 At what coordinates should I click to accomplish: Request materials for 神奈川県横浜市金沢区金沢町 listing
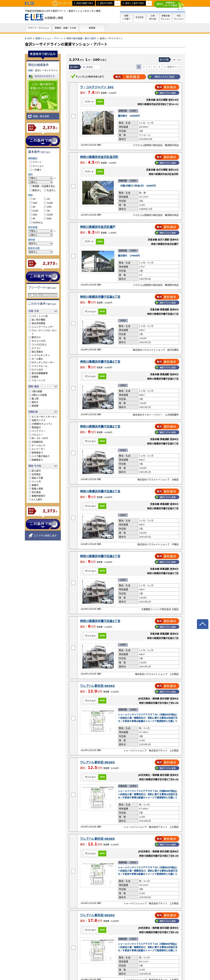tap(167, 157)
